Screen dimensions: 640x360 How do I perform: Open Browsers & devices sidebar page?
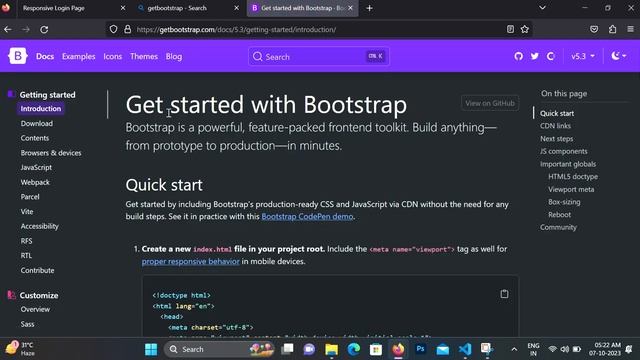[51, 153]
